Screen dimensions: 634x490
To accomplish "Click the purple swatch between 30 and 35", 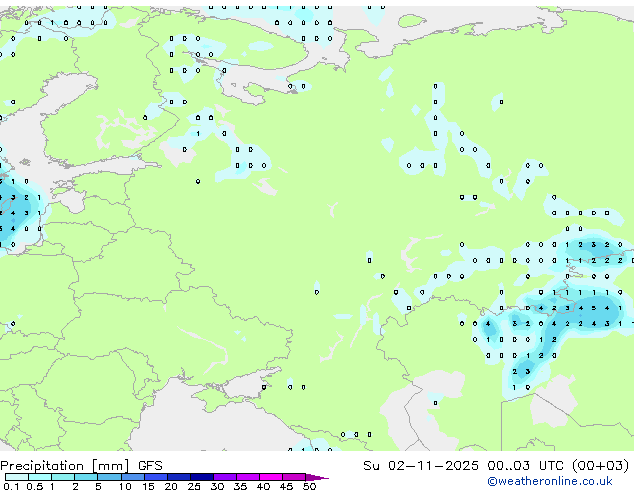I will (225, 477).
